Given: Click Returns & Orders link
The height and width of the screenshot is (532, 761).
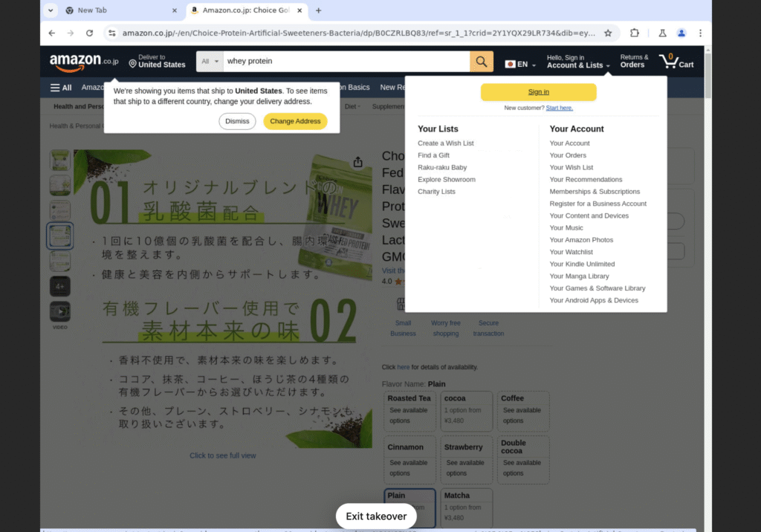Looking at the screenshot, I should 634,62.
